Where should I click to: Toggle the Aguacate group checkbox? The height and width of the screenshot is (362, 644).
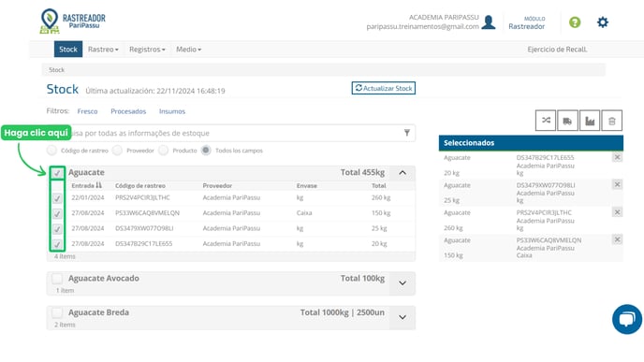tap(57, 173)
